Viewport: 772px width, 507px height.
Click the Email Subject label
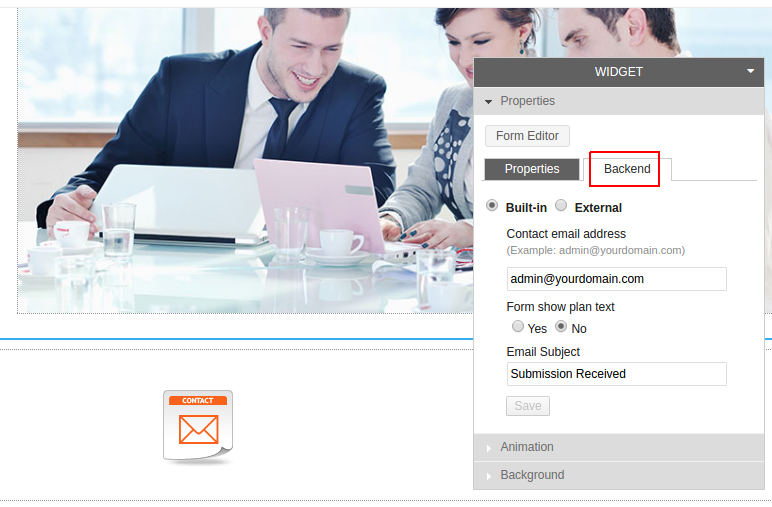(543, 352)
